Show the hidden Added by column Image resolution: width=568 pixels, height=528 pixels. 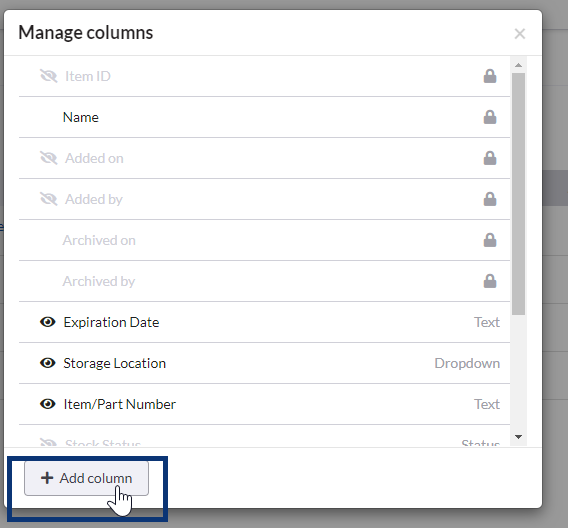pos(48,199)
